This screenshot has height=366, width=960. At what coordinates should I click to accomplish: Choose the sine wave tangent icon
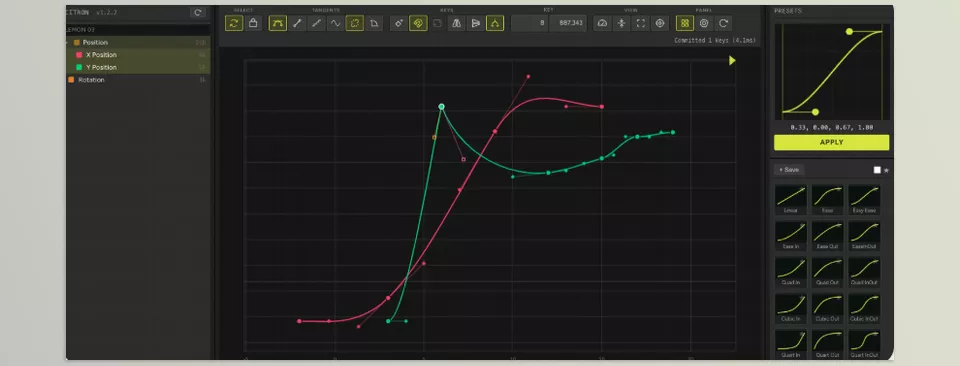(335, 23)
